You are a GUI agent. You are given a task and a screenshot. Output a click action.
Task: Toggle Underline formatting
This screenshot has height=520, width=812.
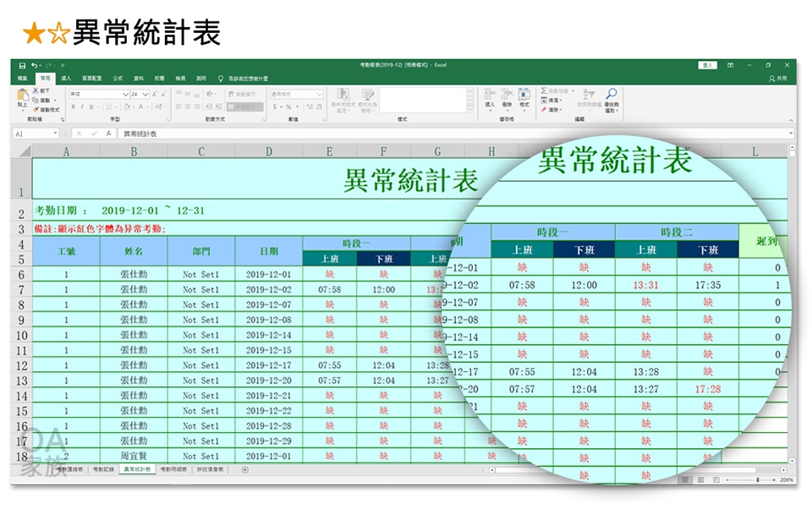89,107
